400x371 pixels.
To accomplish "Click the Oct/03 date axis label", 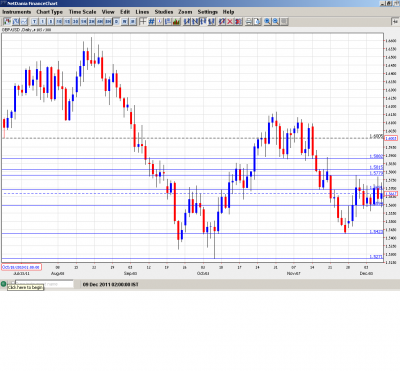I will 203,273.
